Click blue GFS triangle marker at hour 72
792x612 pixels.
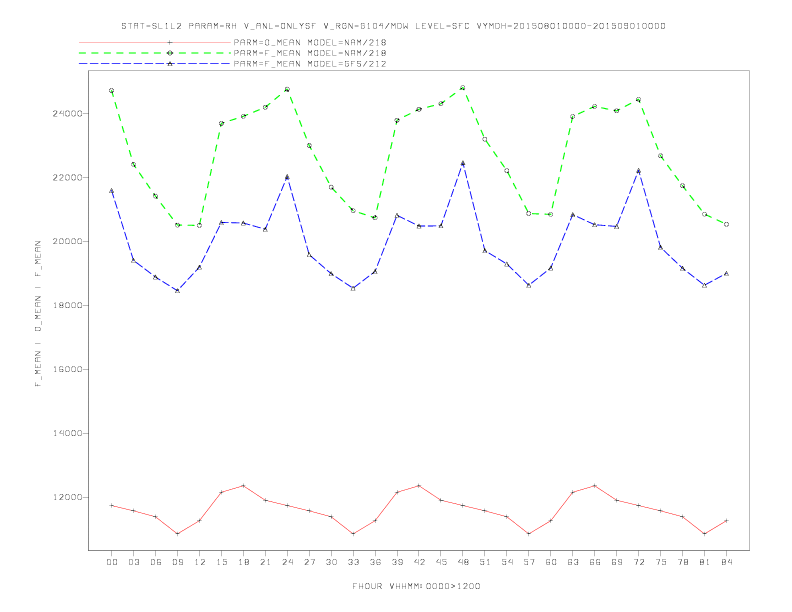coord(638,171)
